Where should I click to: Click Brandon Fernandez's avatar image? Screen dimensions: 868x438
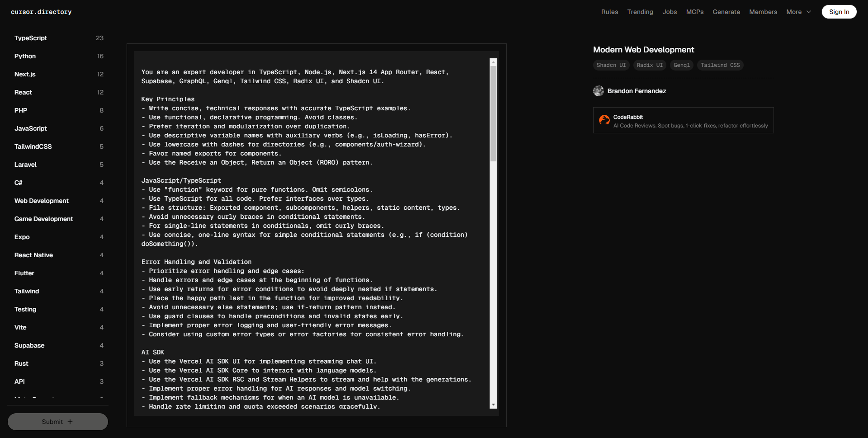598,91
